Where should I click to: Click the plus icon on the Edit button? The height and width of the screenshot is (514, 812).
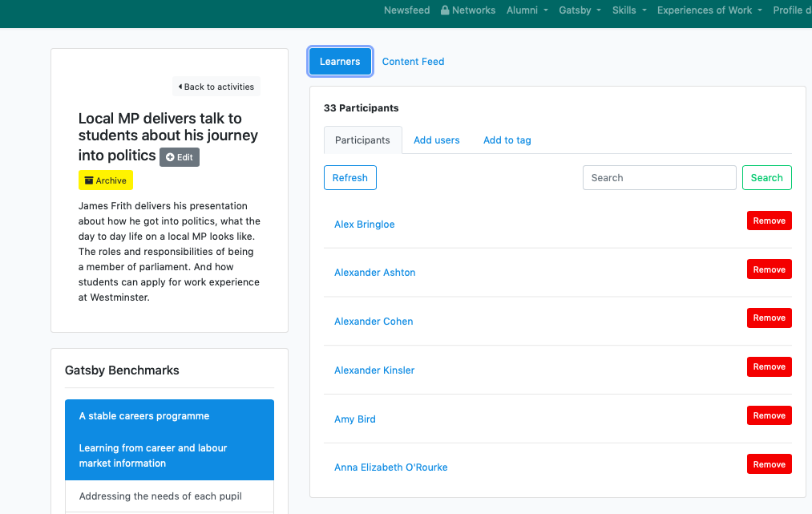[170, 157]
